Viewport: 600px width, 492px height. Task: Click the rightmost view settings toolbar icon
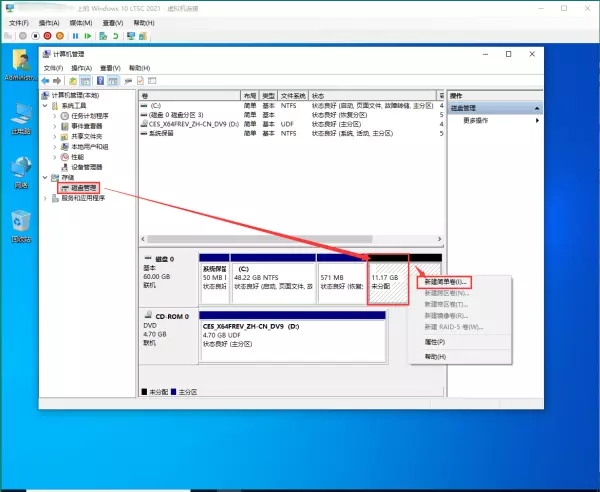152,81
